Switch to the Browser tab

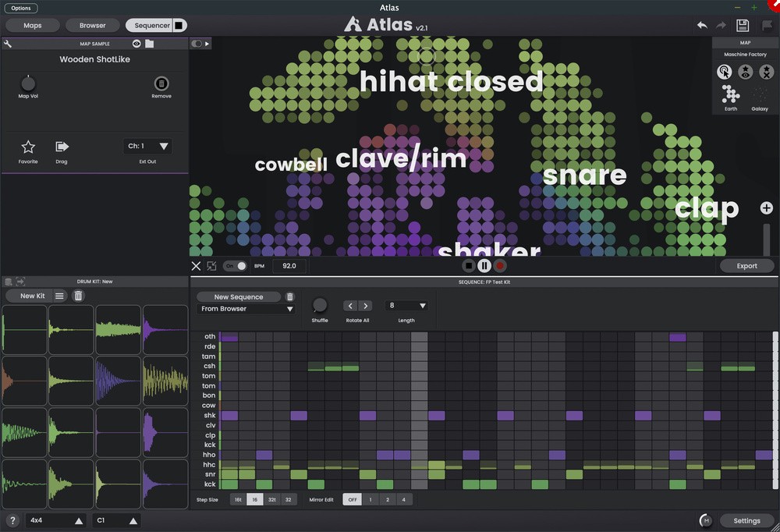point(93,26)
